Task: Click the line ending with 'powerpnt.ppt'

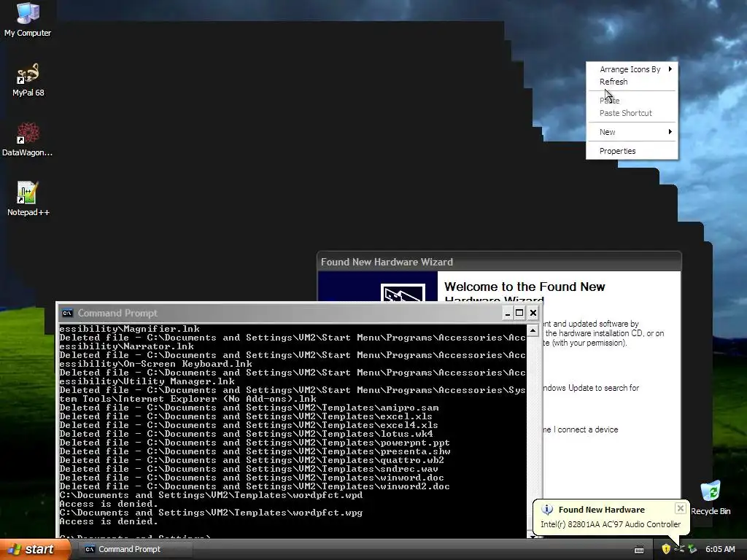Action: pos(255,443)
